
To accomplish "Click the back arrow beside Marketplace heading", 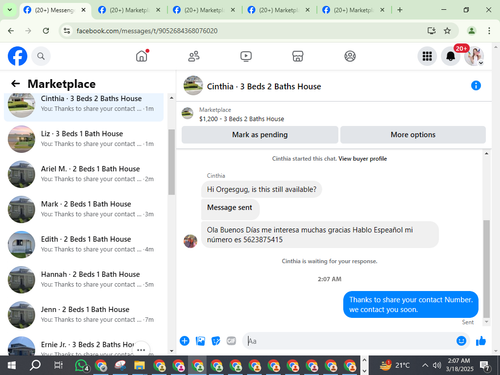I will click(15, 83).
